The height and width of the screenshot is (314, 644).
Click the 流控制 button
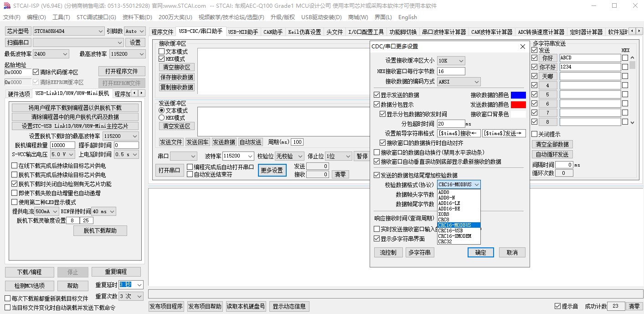387,252
